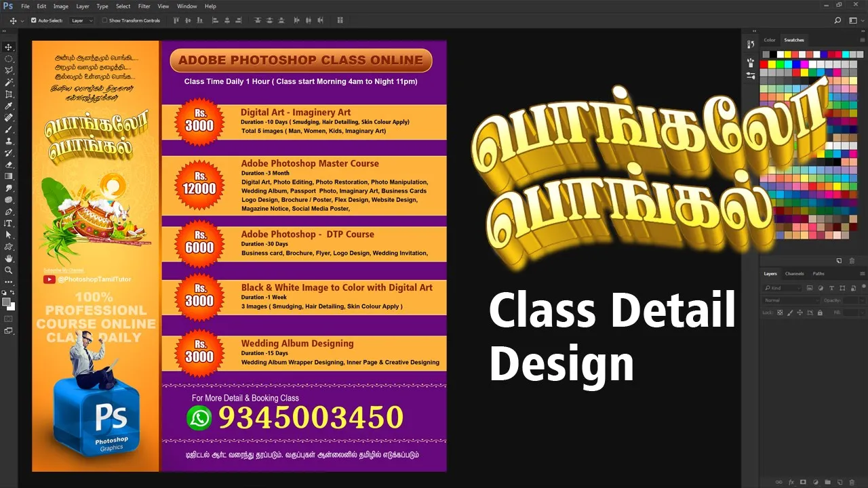Toggle type layer filter

(x=831, y=288)
